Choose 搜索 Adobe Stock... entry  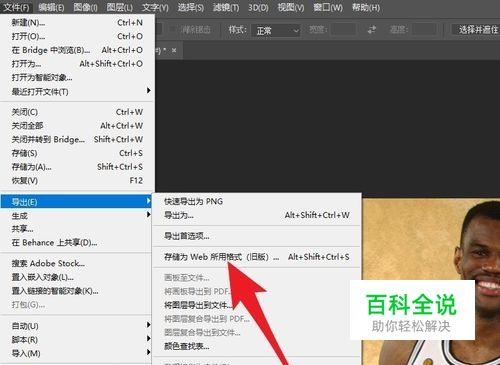click(x=77, y=263)
